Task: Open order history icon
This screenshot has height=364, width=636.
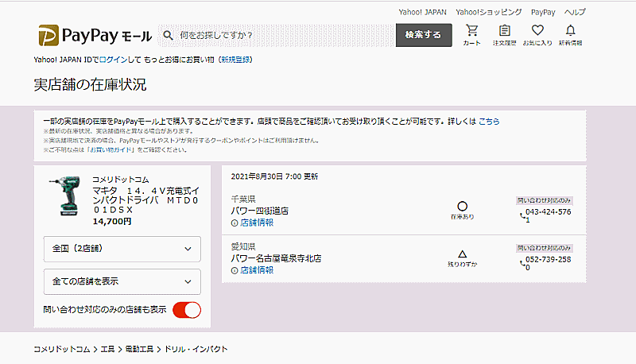Action: coord(504,35)
